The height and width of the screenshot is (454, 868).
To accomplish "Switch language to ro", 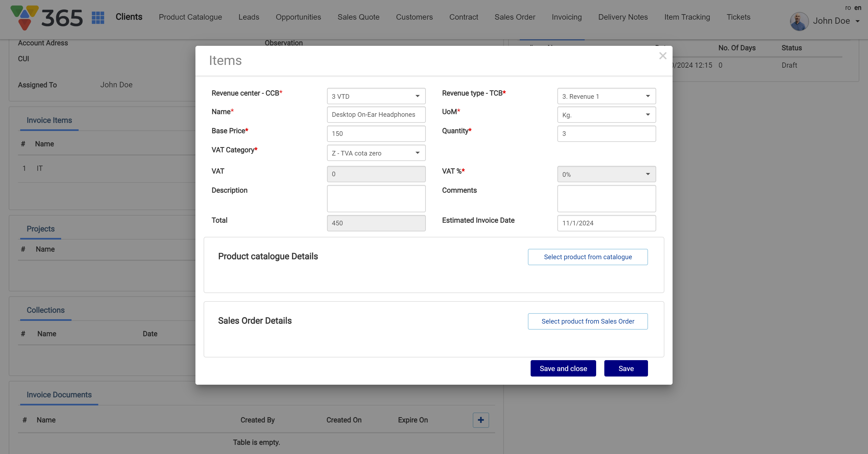I will coord(848,8).
